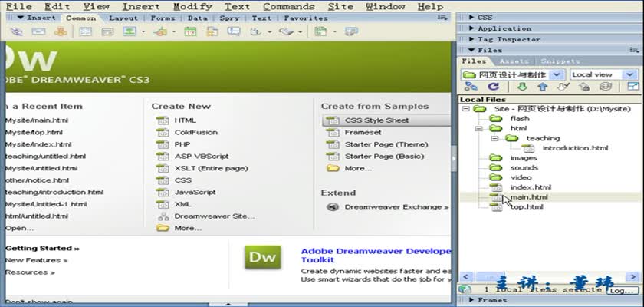Open recent item Mysite/top.html
Image resolution: width=644 pixels, height=307 pixels.
click(x=34, y=132)
